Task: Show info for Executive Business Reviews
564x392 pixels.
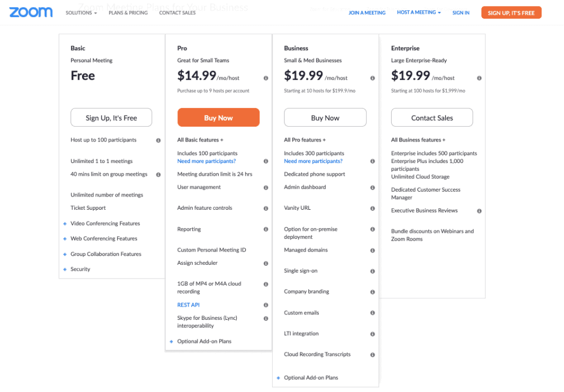Action: coord(479,211)
